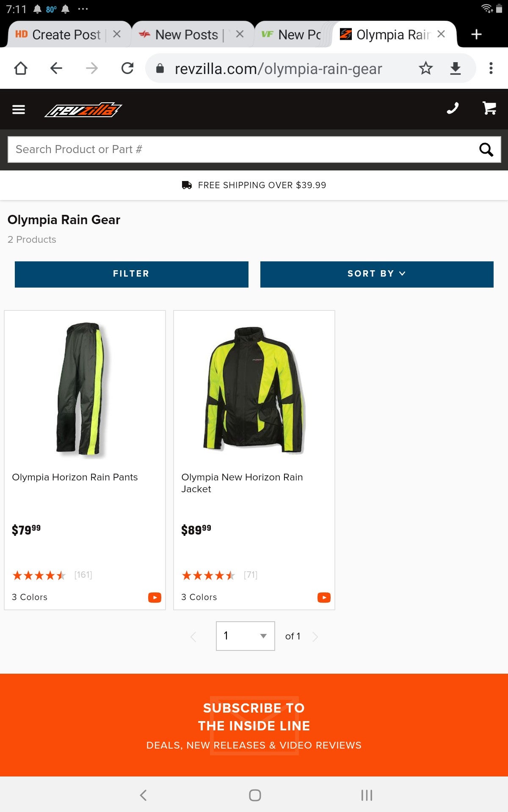Play video for Olympia Horizon Rain Pants
Viewport: 508px width, 812px height.
point(155,597)
